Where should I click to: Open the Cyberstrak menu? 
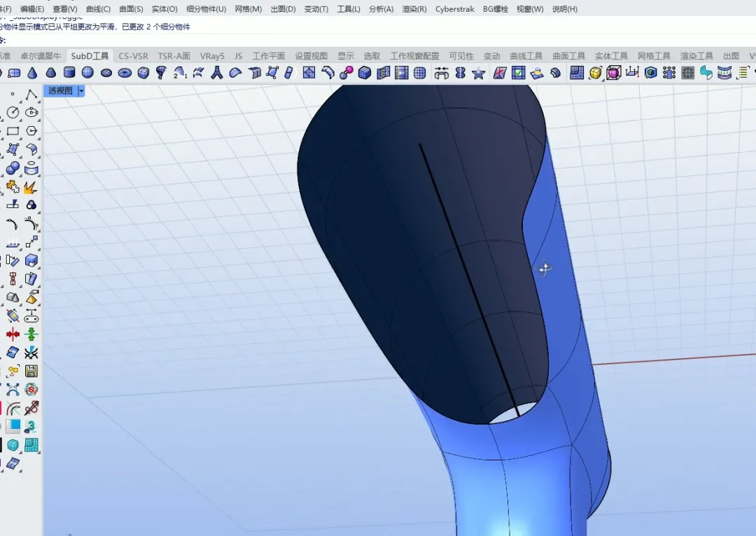[455, 8]
